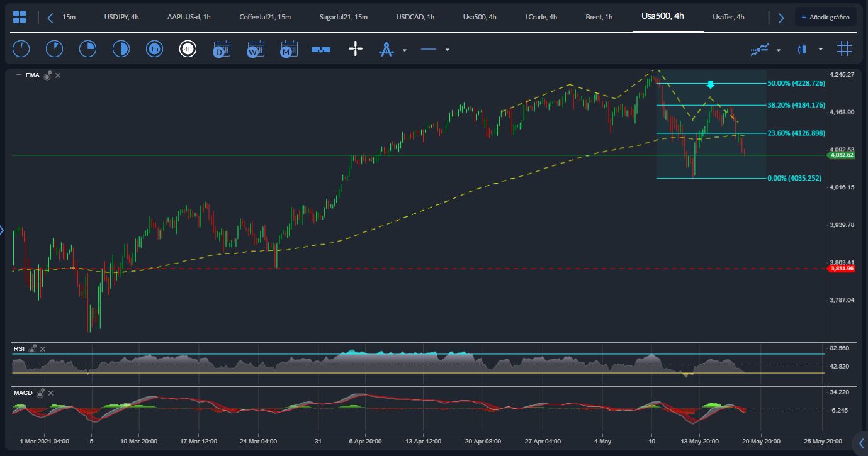Open the line type dropdown arrow
The image size is (868, 456).
(x=447, y=50)
